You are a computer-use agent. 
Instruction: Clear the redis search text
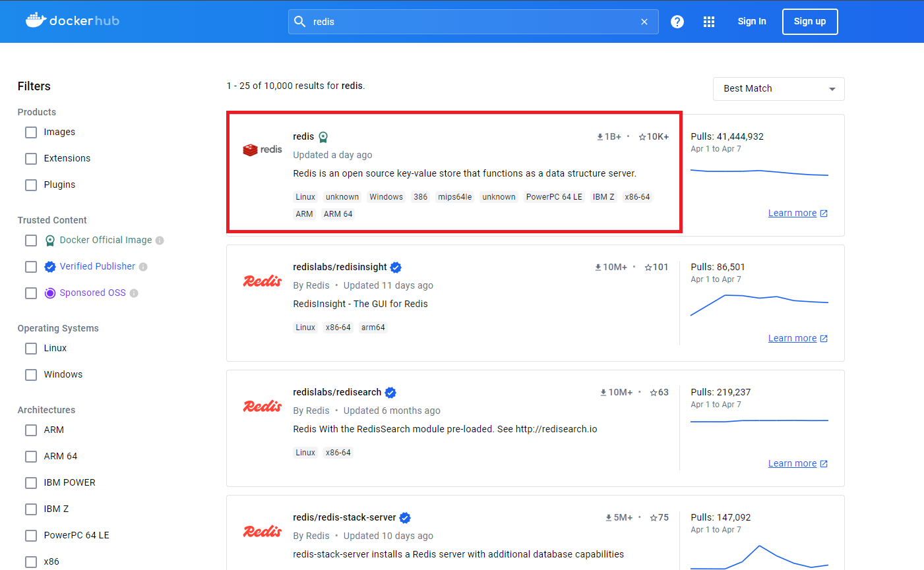click(644, 22)
